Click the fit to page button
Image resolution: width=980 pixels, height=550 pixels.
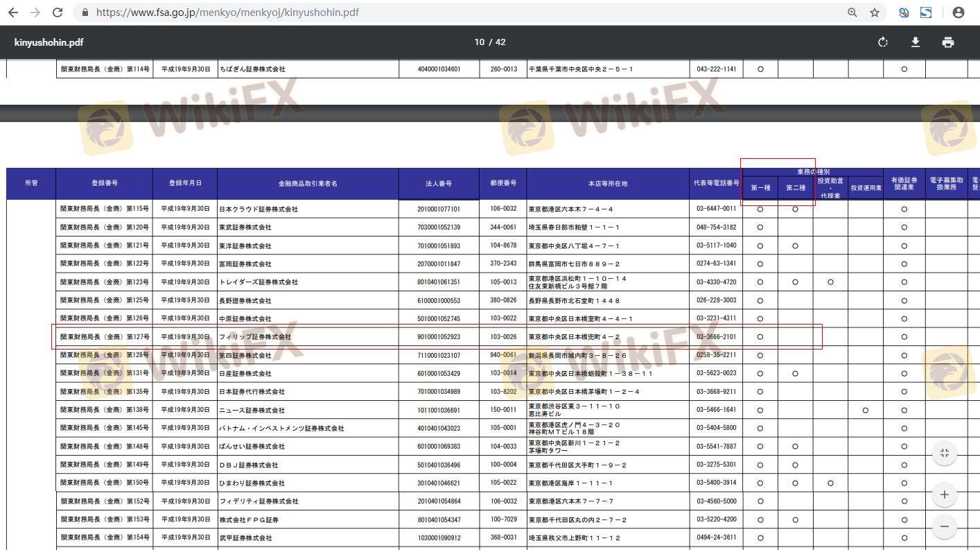tap(944, 454)
